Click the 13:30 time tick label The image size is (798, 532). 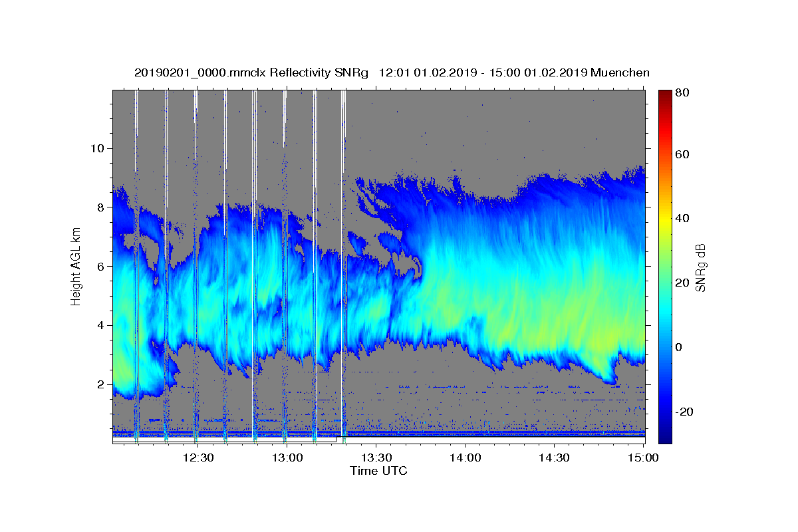pyautogui.click(x=376, y=458)
